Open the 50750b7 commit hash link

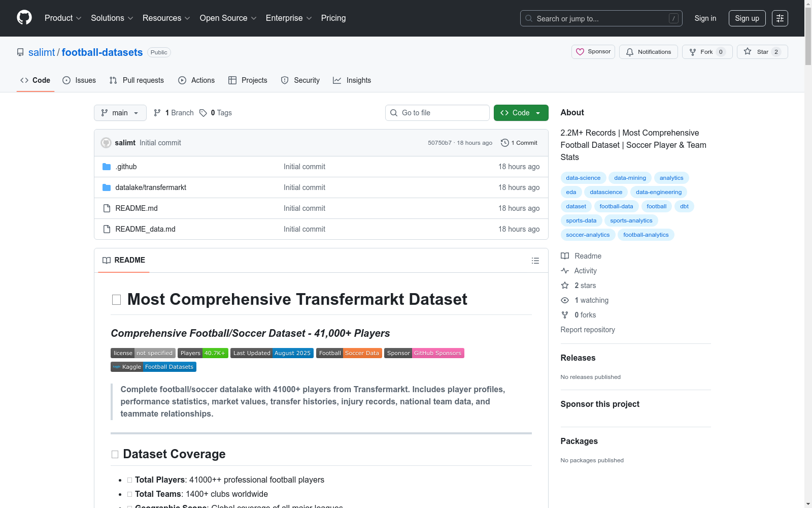(439, 143)
